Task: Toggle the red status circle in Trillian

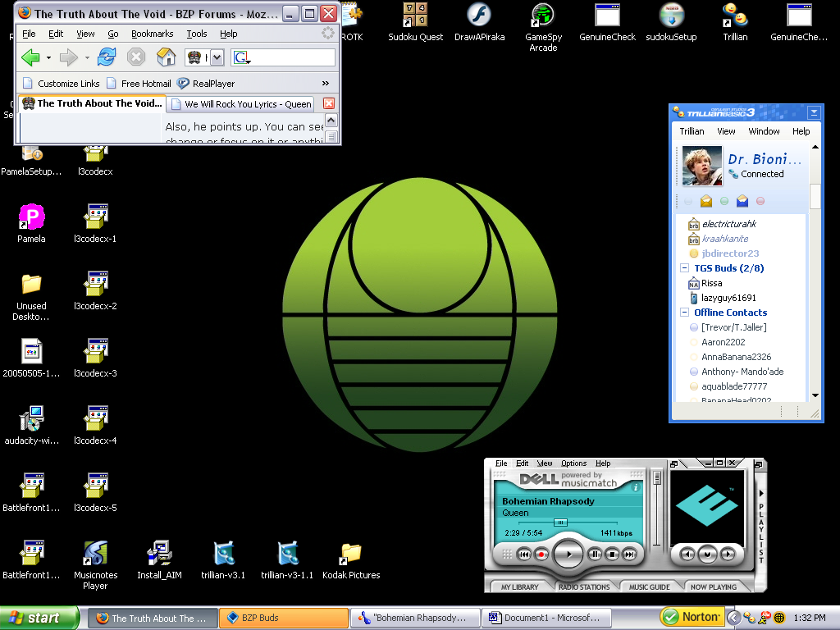Action: [x=760, y=200]
